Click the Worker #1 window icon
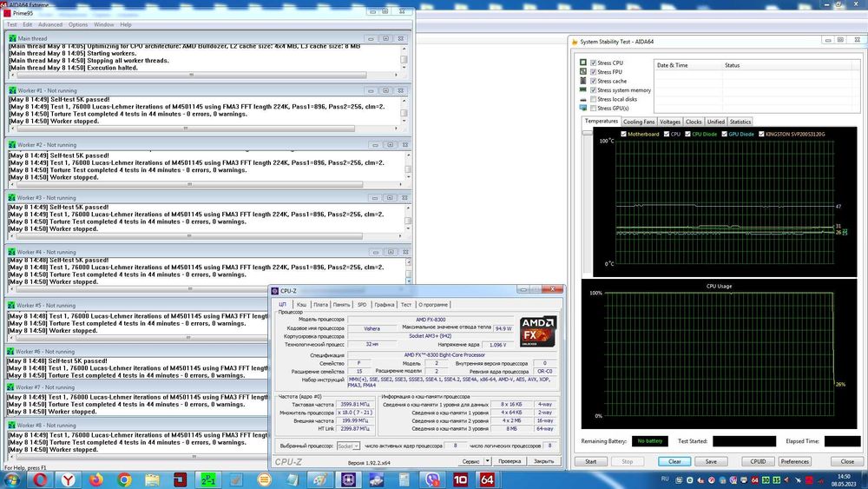This screenshot has height=489, width=868. point(12,90)
